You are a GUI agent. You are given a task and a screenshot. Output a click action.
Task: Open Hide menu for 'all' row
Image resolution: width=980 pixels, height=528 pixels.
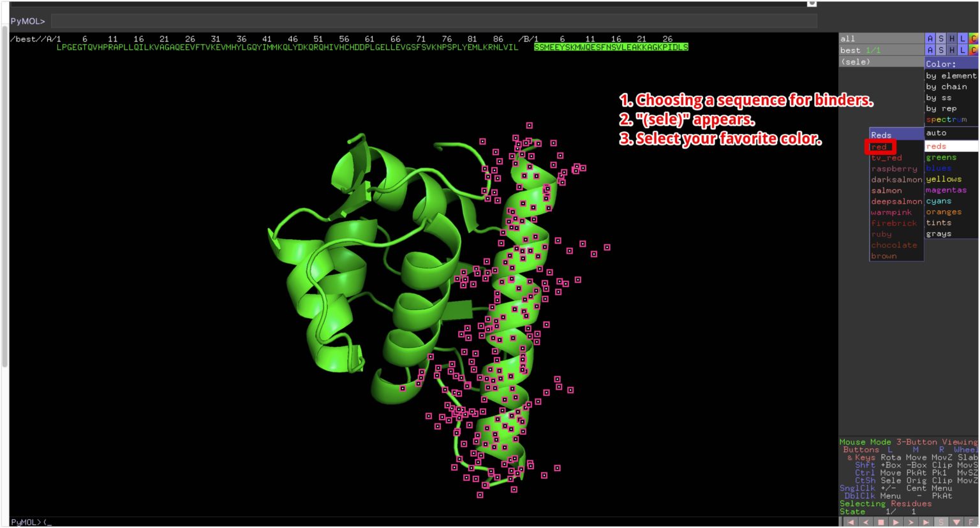click(x=952, y=39)
